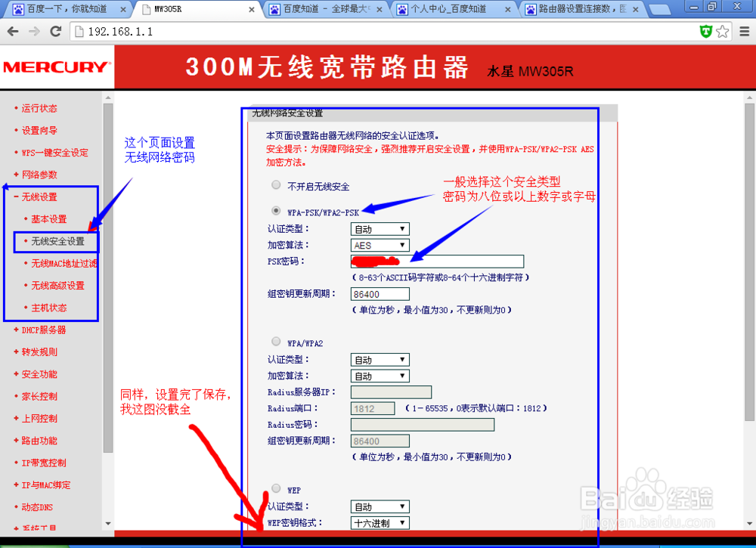Open WPS一键安全设定 in sidebar
Image resolution: width=756 pixels, height=548 pixels.
(x=54, y=153)
